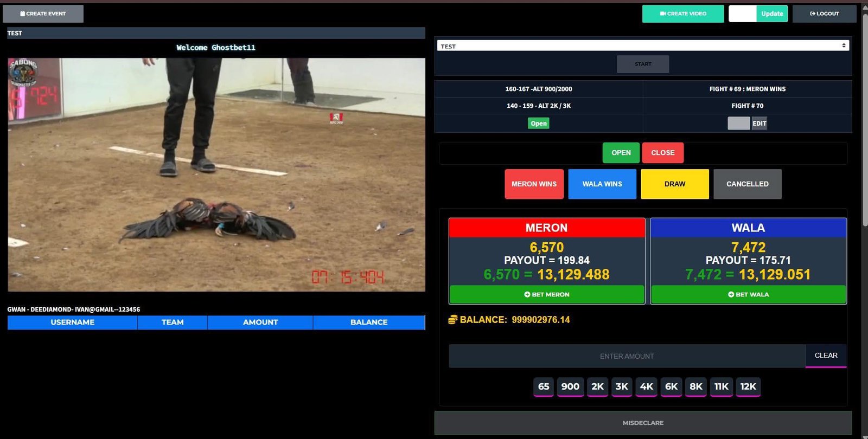Clear the entered bet amount
The image size is (868, 439).
coord(826,356)
